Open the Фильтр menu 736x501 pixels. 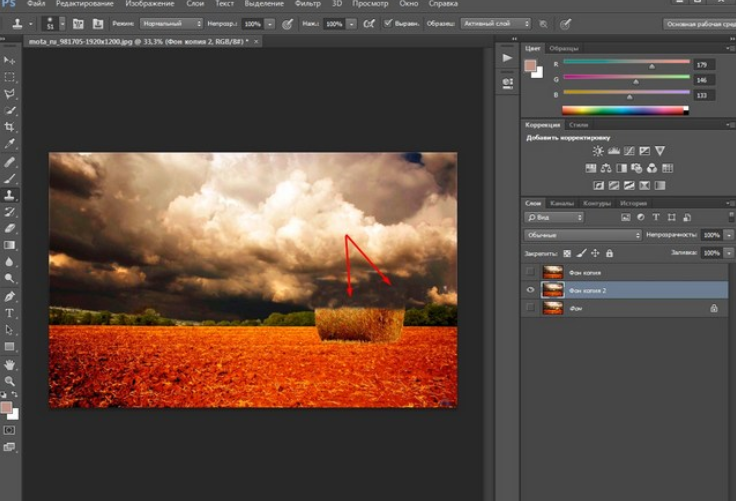307,4
